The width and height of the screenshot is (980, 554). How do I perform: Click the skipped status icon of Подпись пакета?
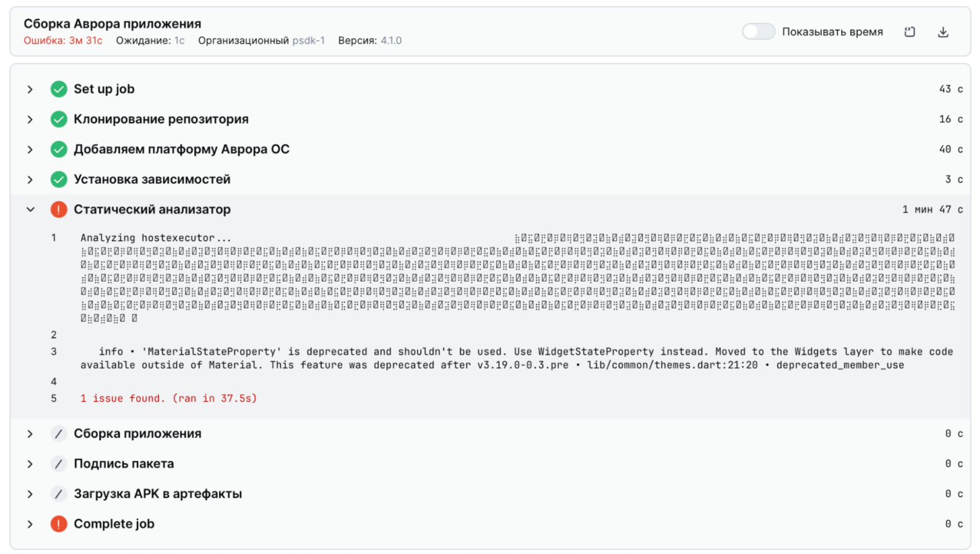[x=58, y=464]
